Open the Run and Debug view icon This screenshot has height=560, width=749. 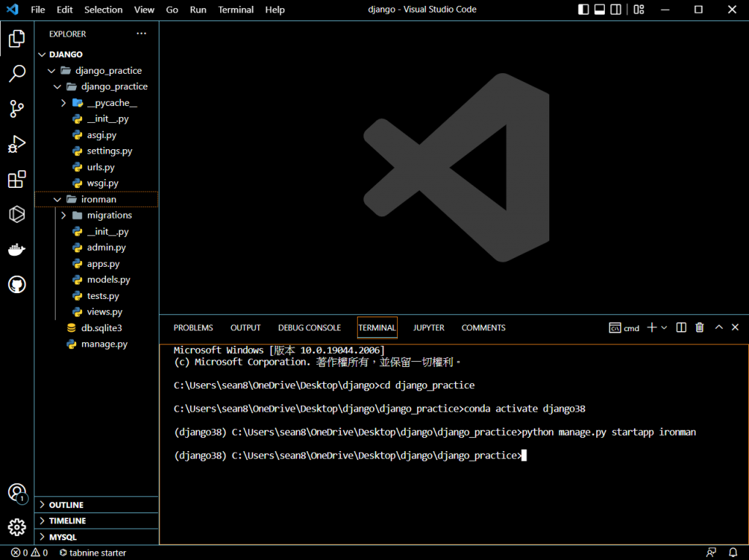click(x=17, y=144)
